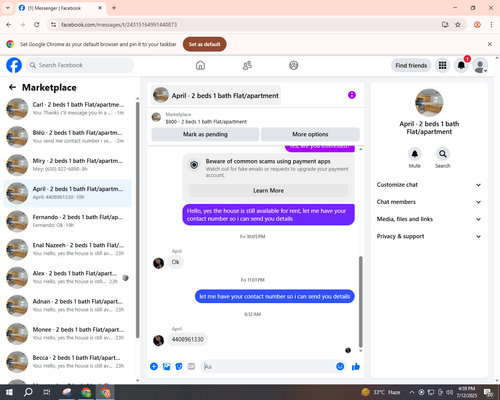Open Alex's 2 beds 1 bath conversation
This screenshot has width=500, height=400.
tap(68, 278)
